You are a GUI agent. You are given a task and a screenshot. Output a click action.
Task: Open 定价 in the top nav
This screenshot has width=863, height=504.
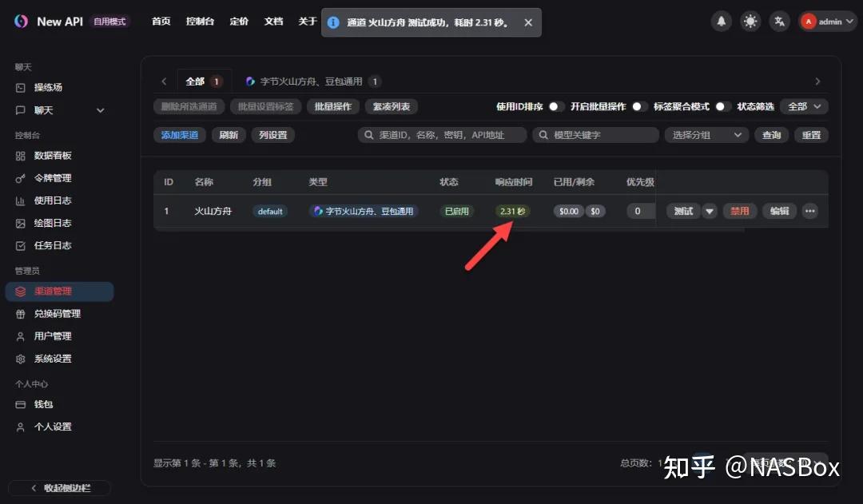(239, 22)
